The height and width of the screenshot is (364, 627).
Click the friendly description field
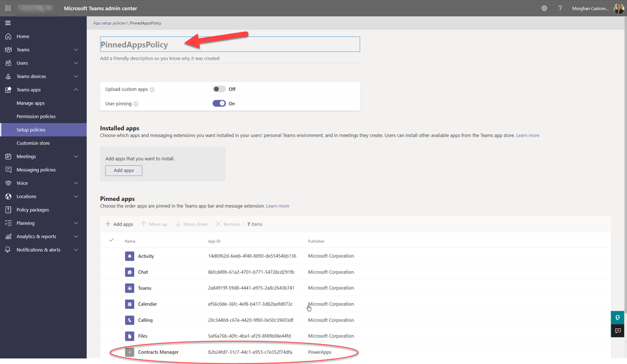(x=230, y=58)
